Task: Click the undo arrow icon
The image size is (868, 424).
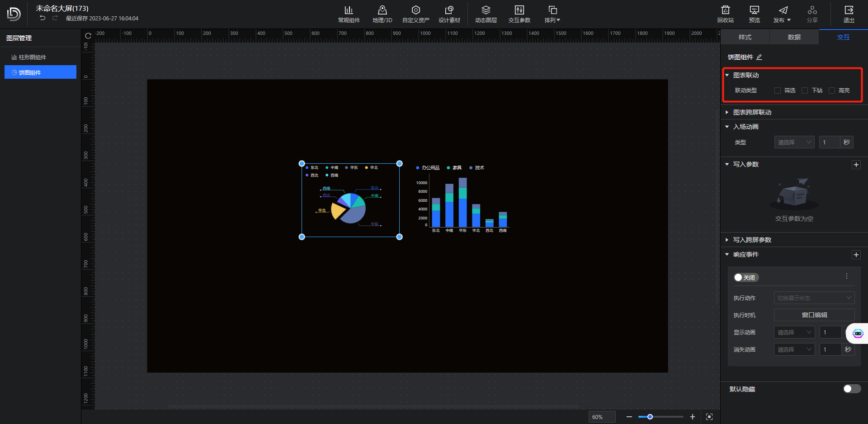Action: [x=42, y=18]
